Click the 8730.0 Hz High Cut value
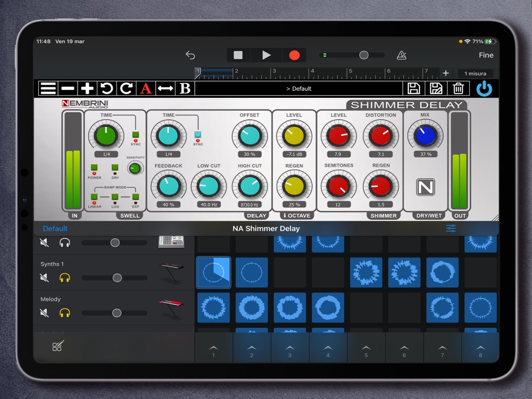The image size is (532, 399). click(250, 205)
